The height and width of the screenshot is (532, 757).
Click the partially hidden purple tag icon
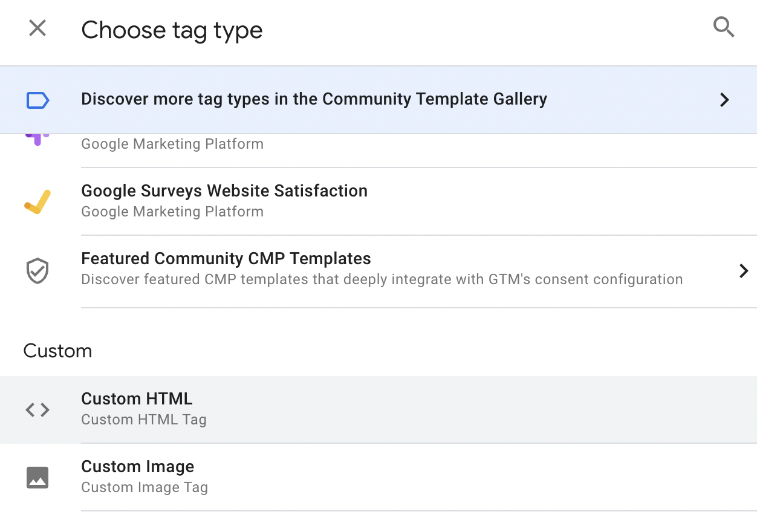pyautogui.click(x=37, y=140)
